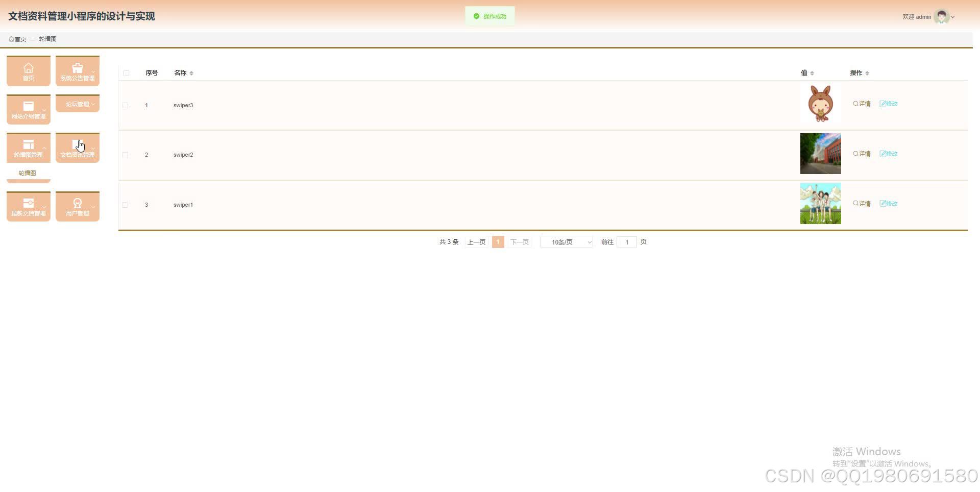The image size is (980, 492).
Task: Open the swiper2 school building thumbnail
Action: tap(821, 154)
